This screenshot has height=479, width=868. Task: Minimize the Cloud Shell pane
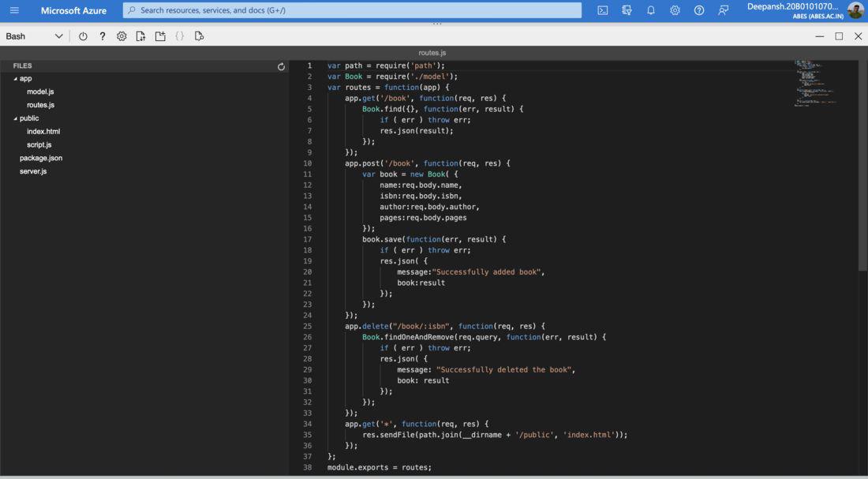(x=820, y=36)
